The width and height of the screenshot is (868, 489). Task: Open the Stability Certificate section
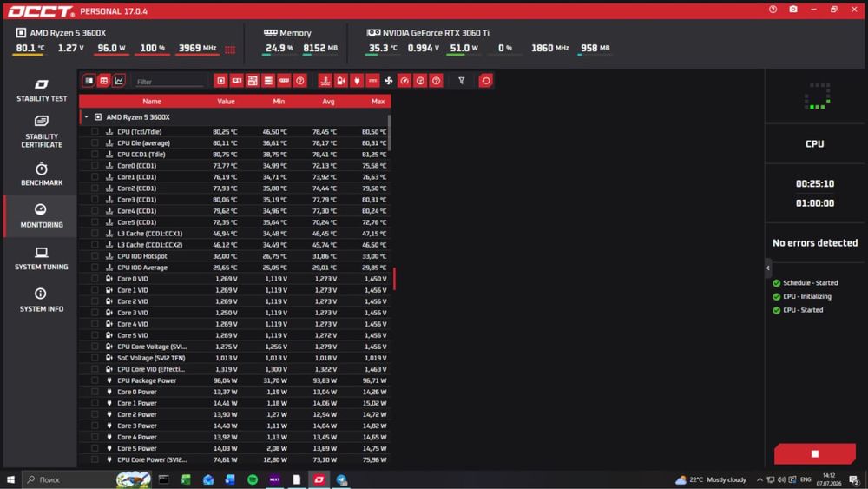pos(42,131)
